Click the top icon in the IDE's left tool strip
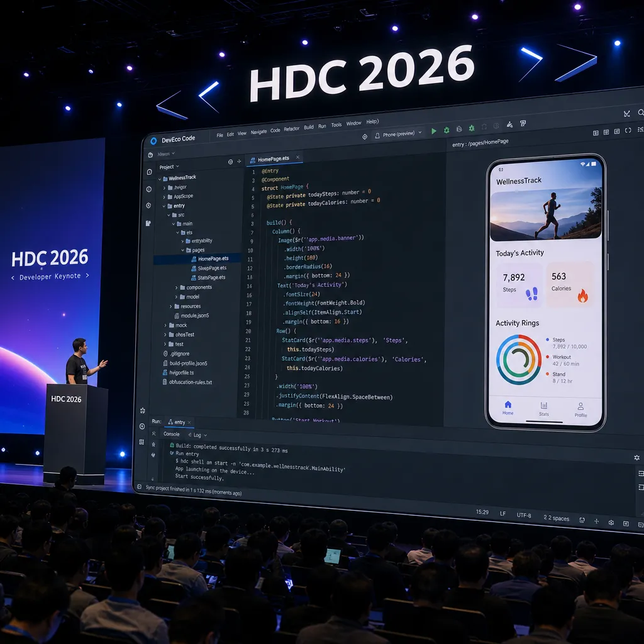 (x=150, y=155)
